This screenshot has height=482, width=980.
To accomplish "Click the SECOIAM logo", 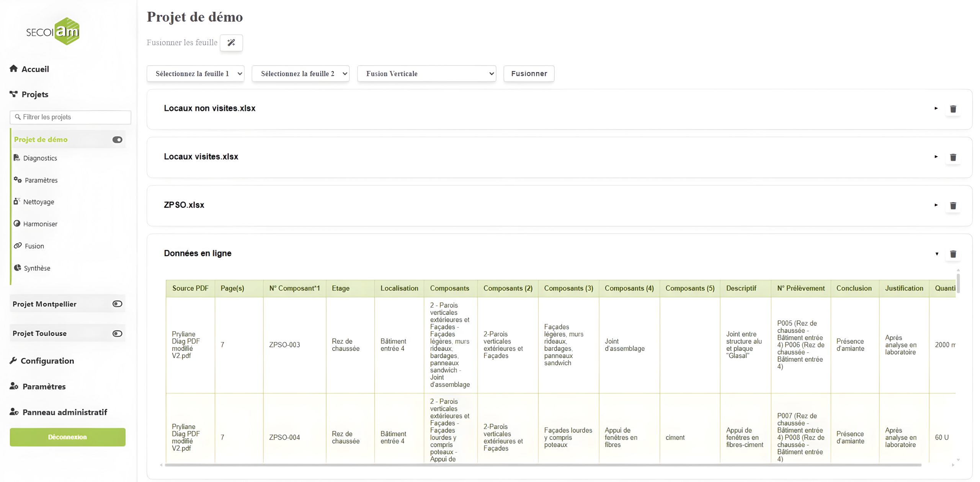I will [x=53, y=31].
